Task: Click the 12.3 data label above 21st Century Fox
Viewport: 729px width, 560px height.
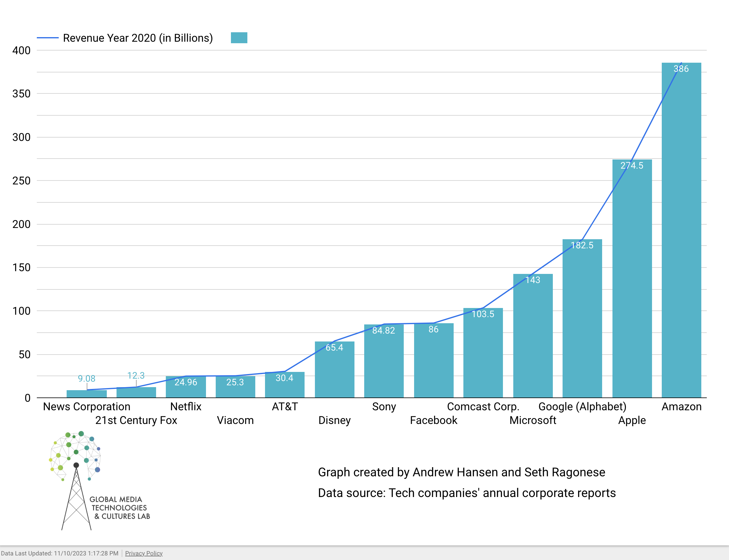Action: pos(136,376)
